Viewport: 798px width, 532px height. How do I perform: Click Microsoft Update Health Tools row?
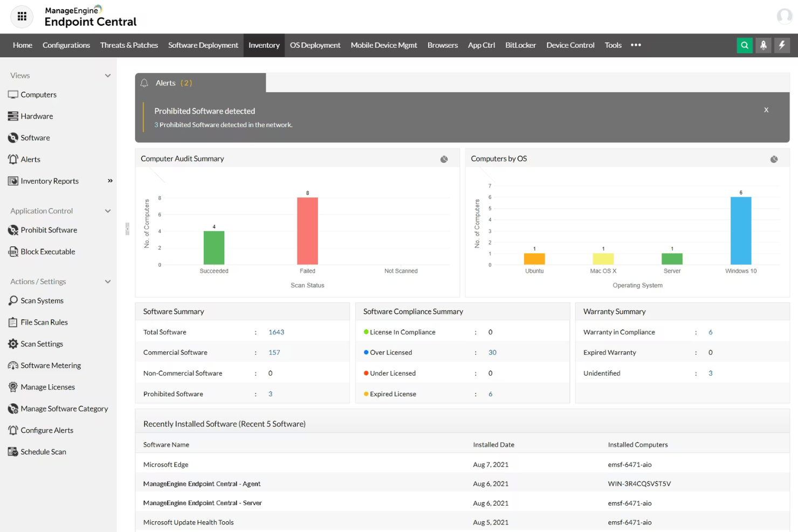click(462, 522)
